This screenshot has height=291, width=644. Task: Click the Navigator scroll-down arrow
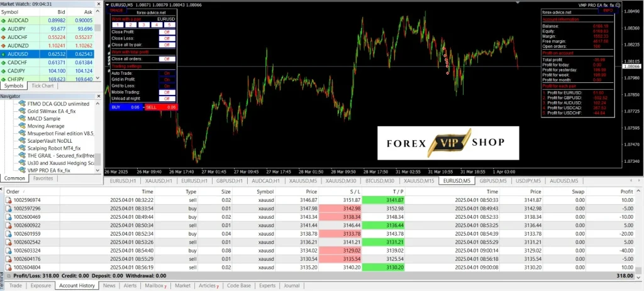pos(97,170)
